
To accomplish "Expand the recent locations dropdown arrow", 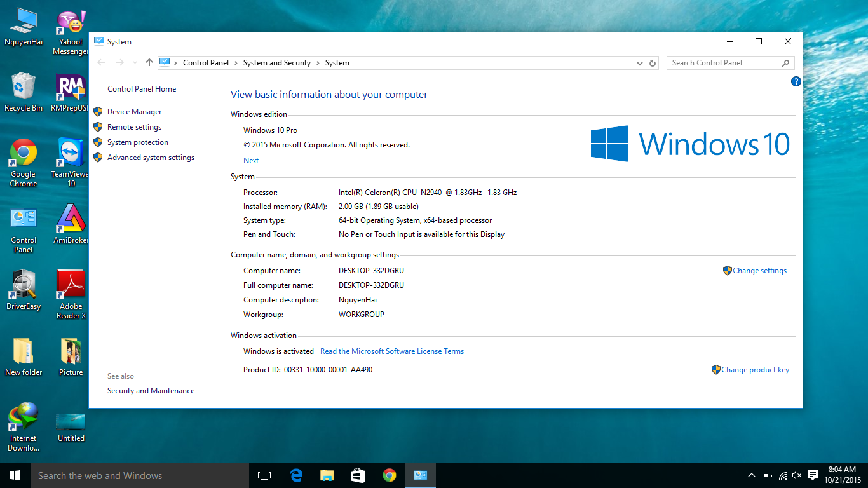I will (134, 63).
